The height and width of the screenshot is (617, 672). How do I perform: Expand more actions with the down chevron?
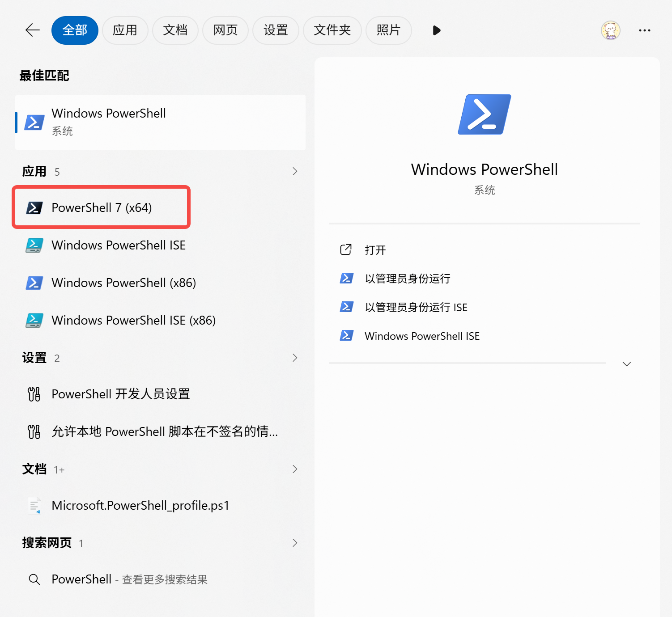click(627, 364)
